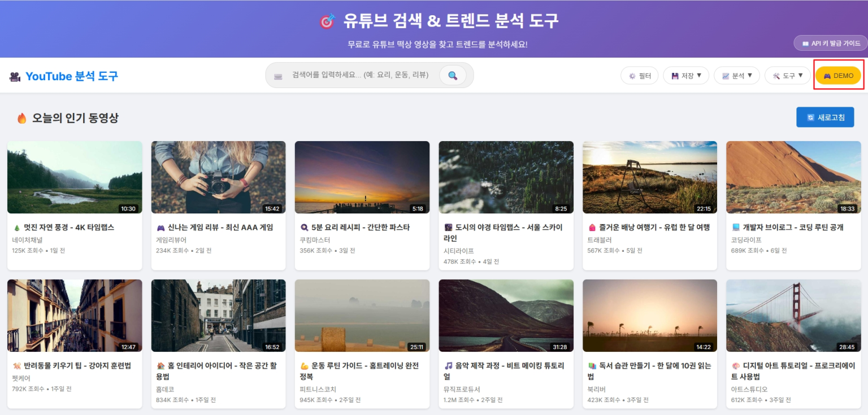Image resolution: width=868 pixels, height=415 pixels.
Task: Click the refresh icon in 새로고침 button
Action: [x=810, y=117]
